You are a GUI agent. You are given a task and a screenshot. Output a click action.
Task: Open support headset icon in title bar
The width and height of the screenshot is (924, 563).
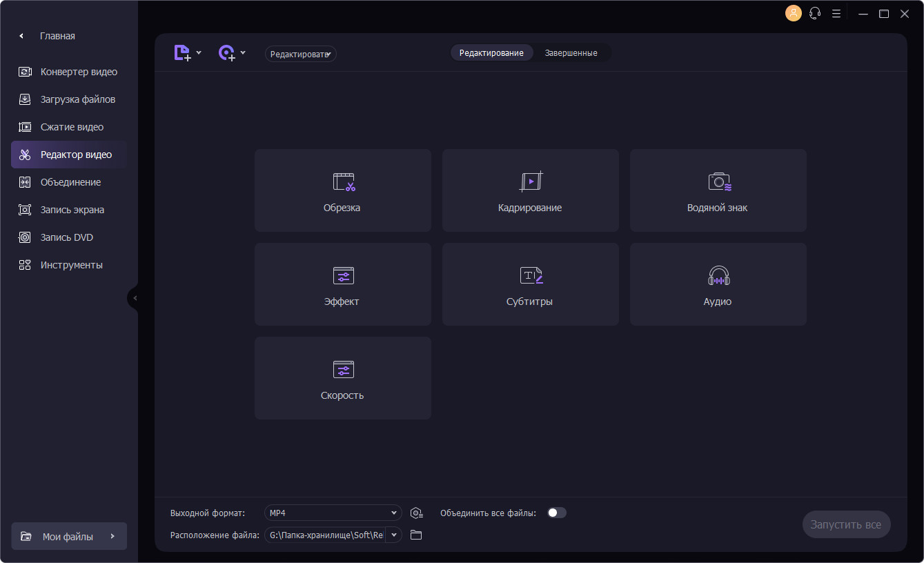[815, 13]
